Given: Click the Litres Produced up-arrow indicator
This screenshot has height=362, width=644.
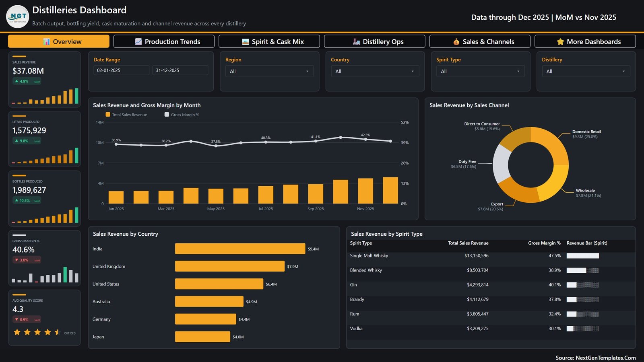Looking at the screenshot, I should tap(17, 141).
